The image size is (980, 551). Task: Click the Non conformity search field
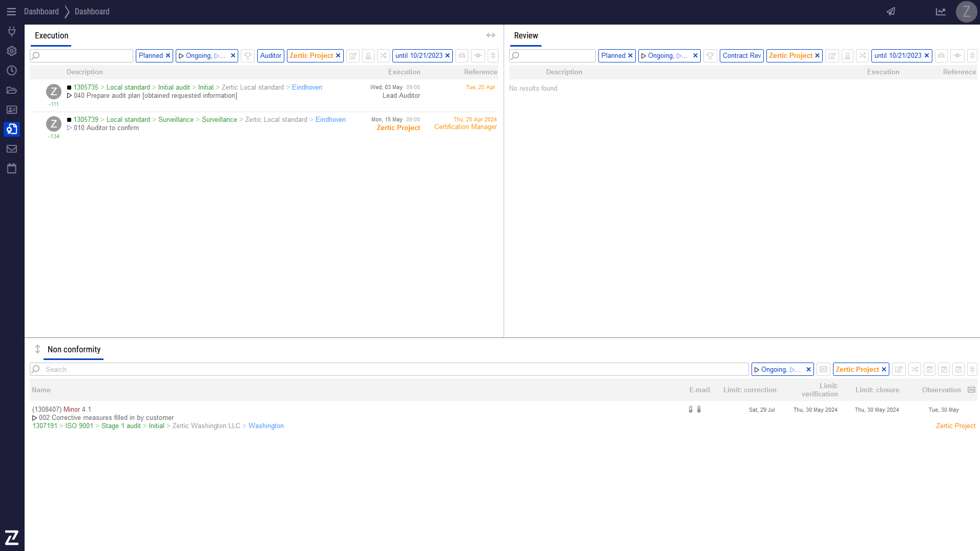point(389,370)
